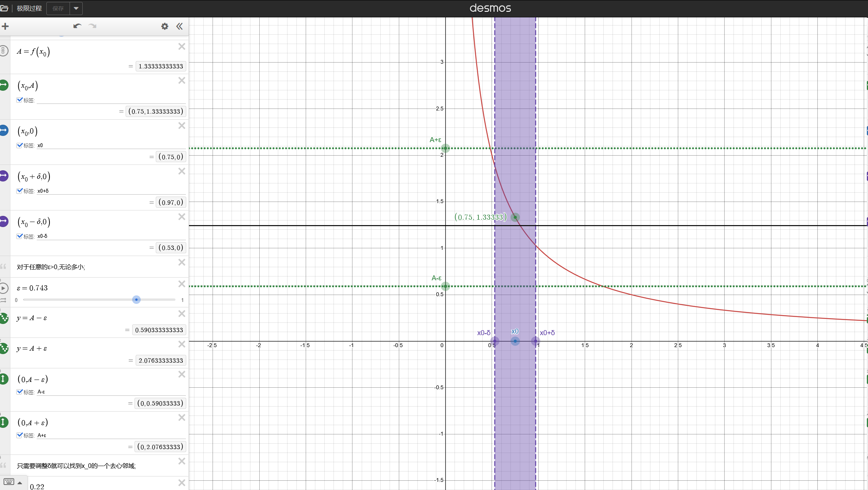
Task: Click the x0-δ label input field
Action: (111, 236)
